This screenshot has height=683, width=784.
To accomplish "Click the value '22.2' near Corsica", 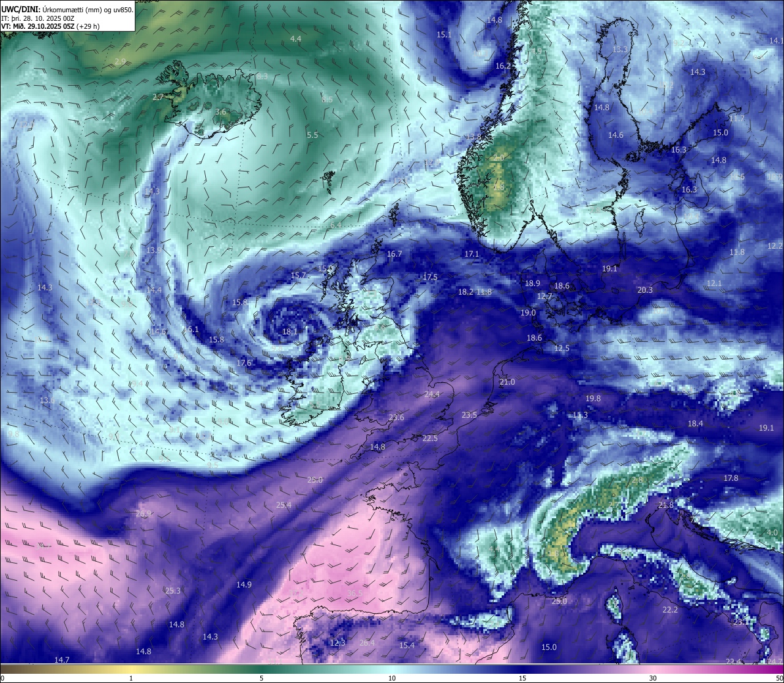I will [670, 609].
